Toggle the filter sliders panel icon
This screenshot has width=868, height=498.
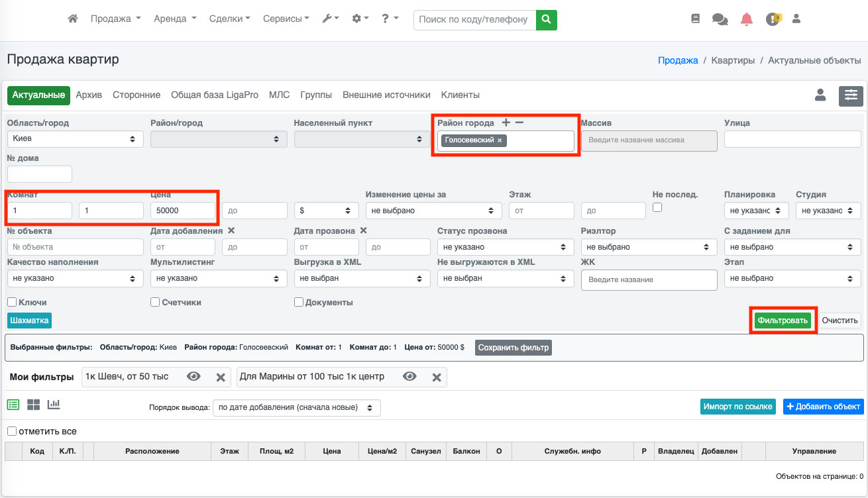pos(851,95)
